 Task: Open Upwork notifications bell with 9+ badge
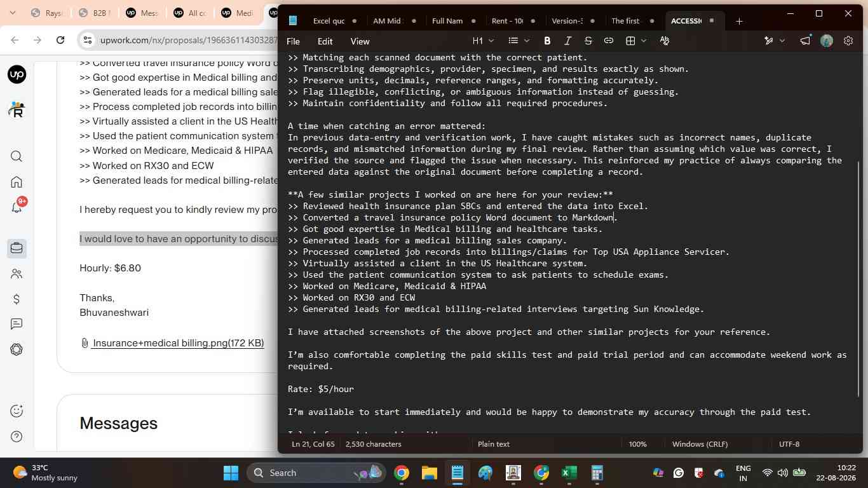click(x=17, y=208)
